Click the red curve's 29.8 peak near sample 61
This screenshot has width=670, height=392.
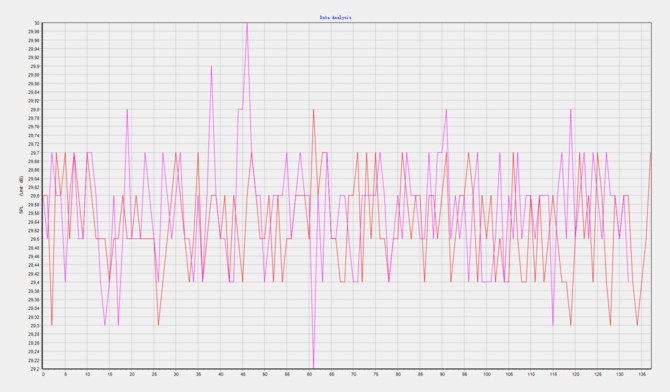[x=314, y=110]
